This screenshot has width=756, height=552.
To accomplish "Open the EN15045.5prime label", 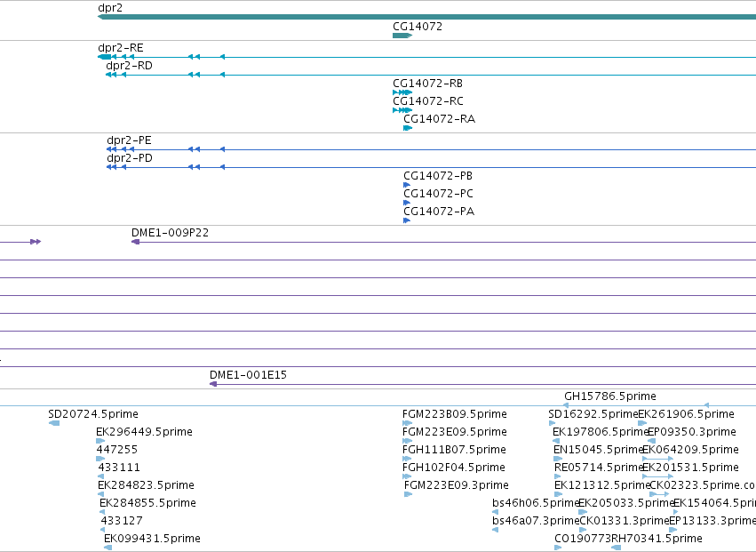I will tap(599, 450).
